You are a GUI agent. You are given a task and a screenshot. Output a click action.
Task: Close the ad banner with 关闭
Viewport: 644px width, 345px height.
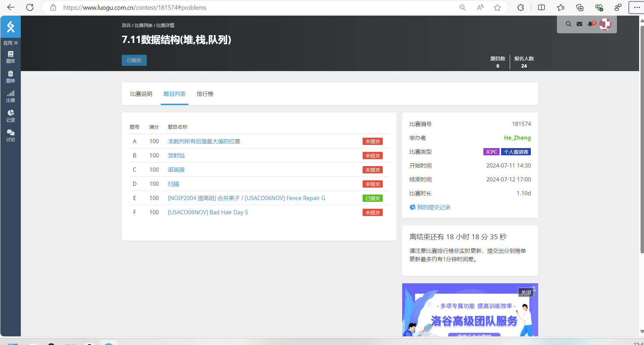point(526,292)
